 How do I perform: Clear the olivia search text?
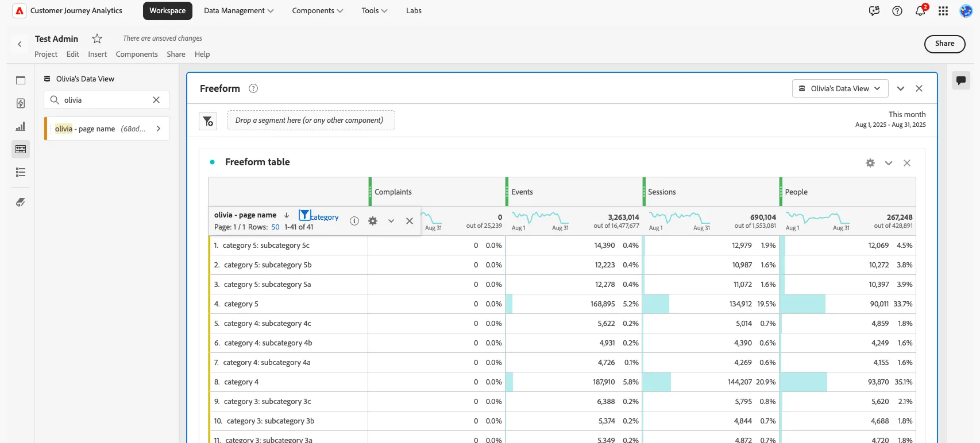pyautogui.click(x=156, y=100)
